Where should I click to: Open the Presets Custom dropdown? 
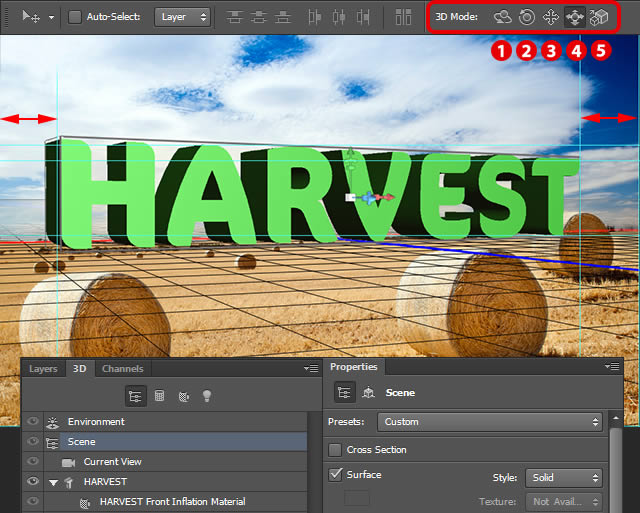[x=490, y=422]
